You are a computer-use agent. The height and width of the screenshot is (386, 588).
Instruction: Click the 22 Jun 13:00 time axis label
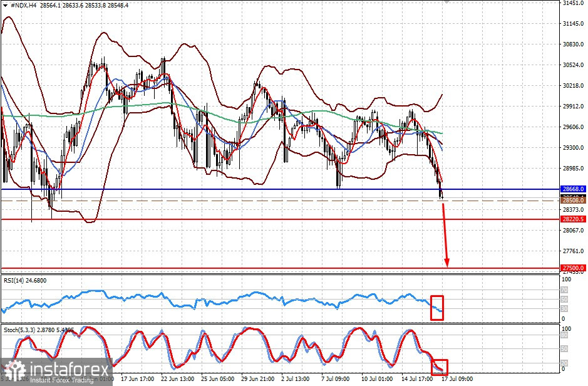coord(178,379)
